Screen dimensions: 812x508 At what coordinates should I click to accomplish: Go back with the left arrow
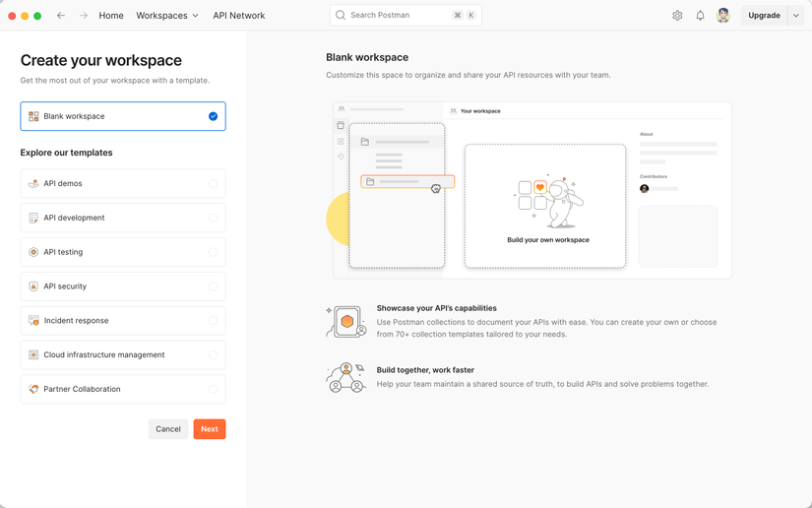(x=61, y=16)
